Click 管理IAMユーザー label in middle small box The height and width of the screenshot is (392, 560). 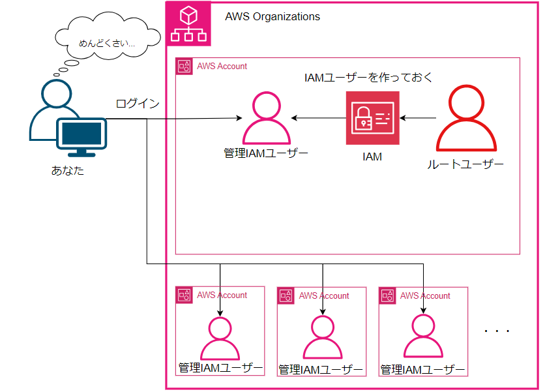pos(321,369)
